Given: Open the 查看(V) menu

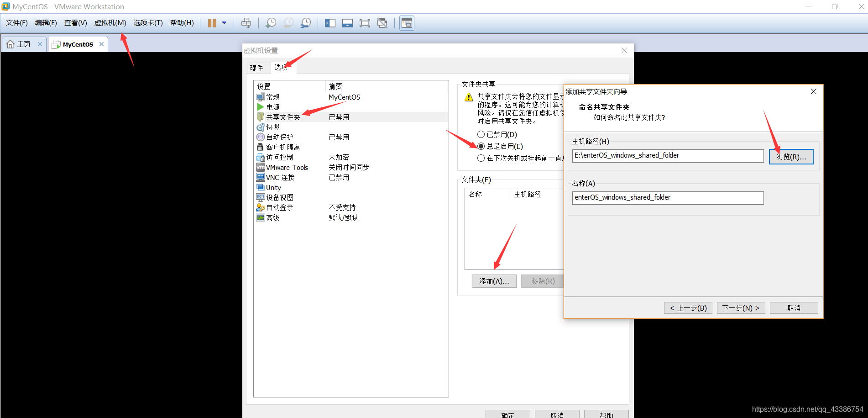Looking at the screenshot, I should pyautogui.click(x=75, y=23).
